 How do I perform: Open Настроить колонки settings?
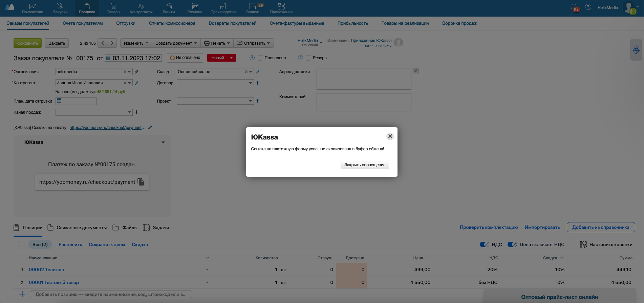pyautogui.click(x=606, y=244)
